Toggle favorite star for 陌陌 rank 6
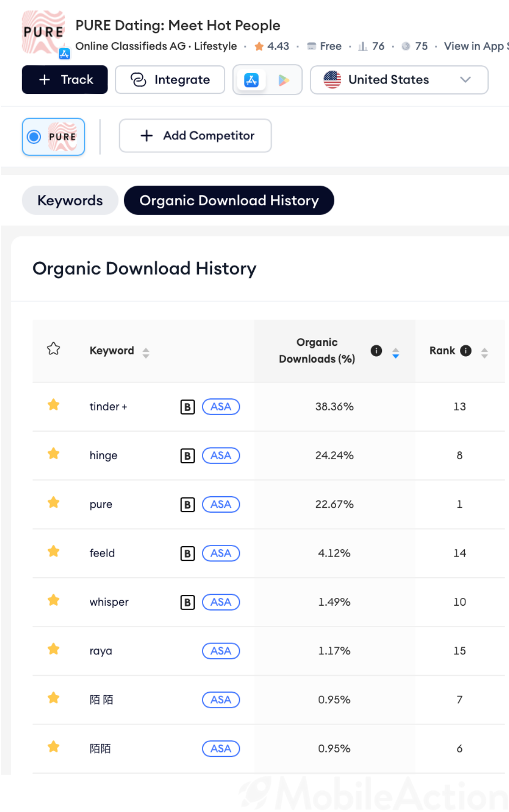 [54, 747]
